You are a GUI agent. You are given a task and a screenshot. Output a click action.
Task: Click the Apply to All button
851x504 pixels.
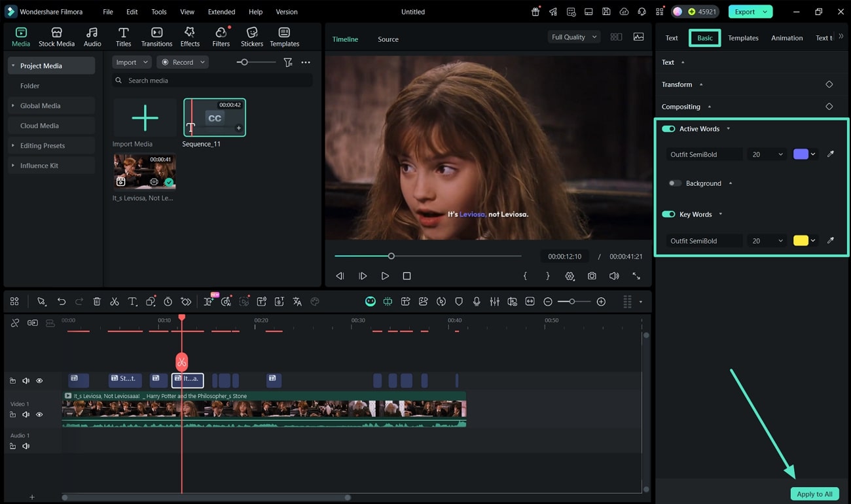click(x=814, y=494)
